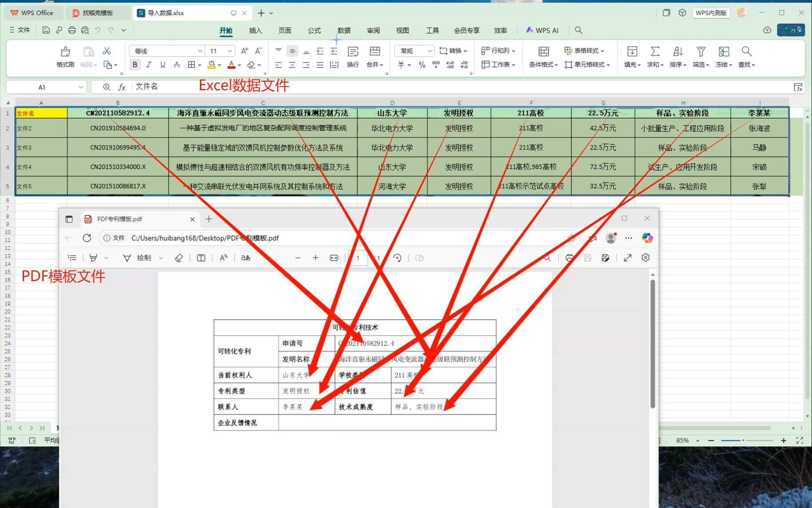Click the Format Painter (格式刷) icon
This screenshot has height=508, width=812.
pos(65,52)
